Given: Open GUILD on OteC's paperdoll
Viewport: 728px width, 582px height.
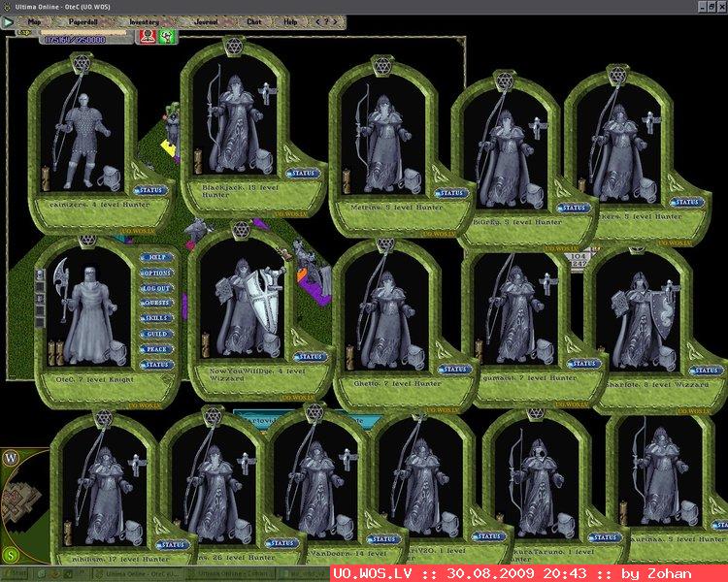Looking at the screenshot, I should [157, 334].
